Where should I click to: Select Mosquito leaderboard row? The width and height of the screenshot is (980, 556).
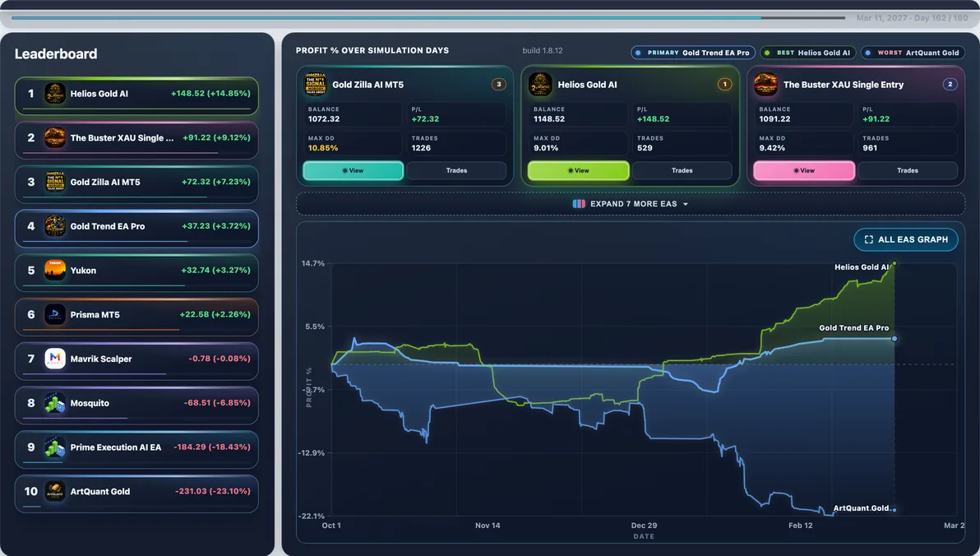[136, 405]
